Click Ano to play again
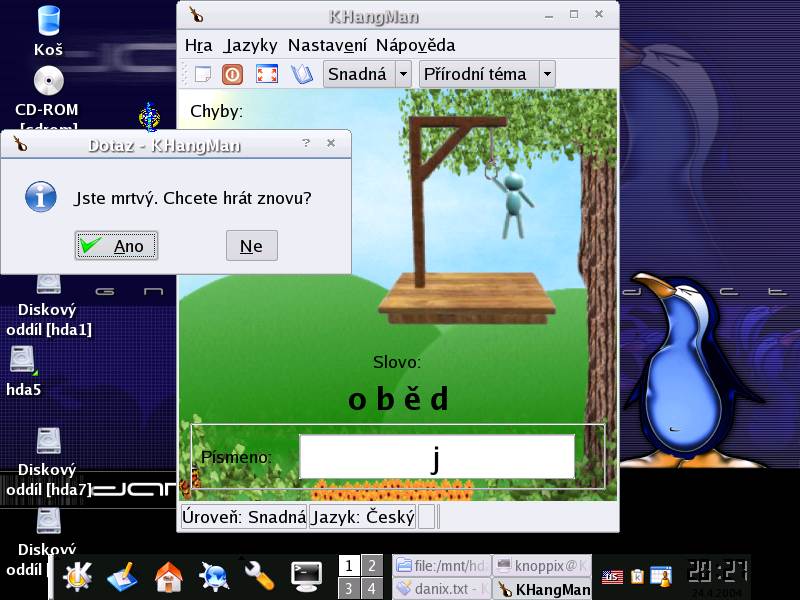Viewport: 800px width, 600px height. [116, 246]
